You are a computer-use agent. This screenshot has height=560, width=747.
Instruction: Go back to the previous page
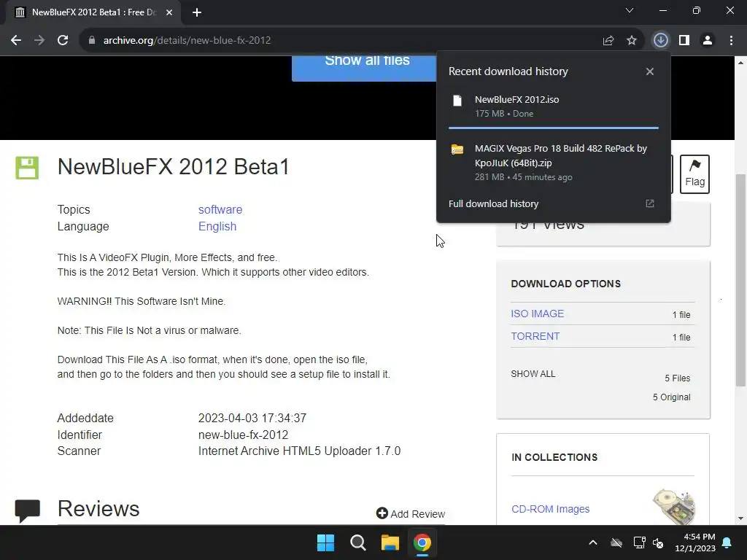tap(16, 41)
